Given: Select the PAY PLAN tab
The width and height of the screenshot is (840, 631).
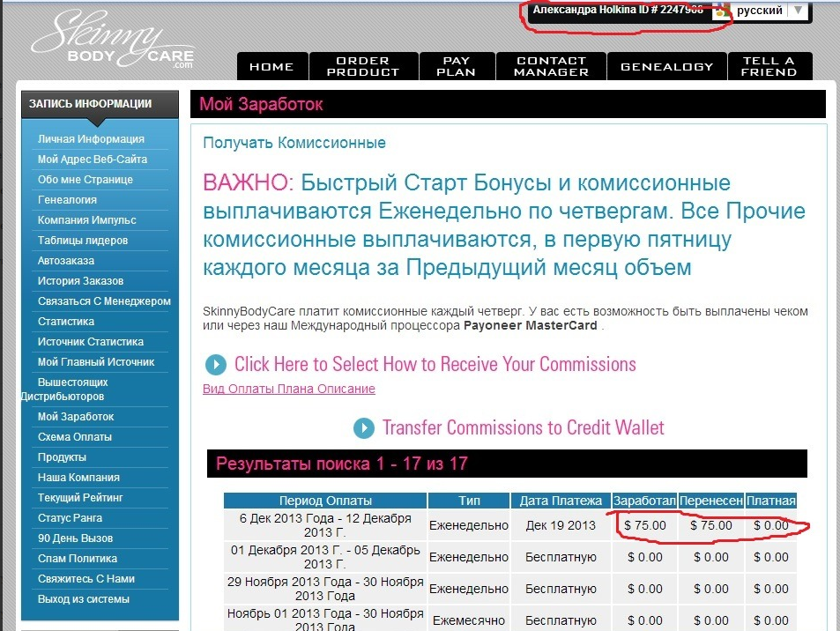Looking at the screenshot, I should point(457,67).
